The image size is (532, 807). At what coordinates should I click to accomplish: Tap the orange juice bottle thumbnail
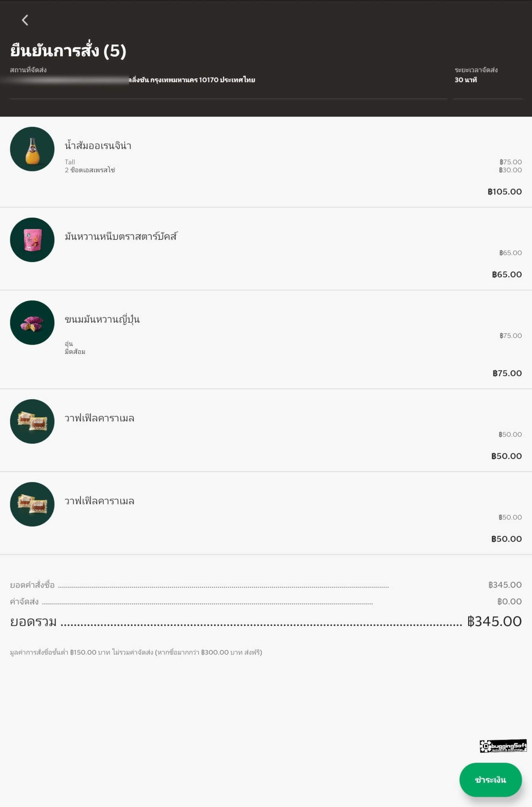tap(32, 149)
